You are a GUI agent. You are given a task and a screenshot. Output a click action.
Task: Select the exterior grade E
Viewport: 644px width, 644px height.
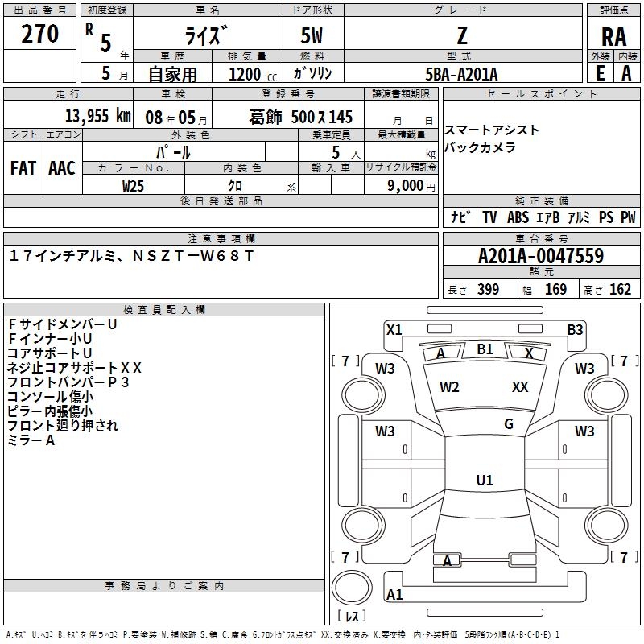pos(600,73)
